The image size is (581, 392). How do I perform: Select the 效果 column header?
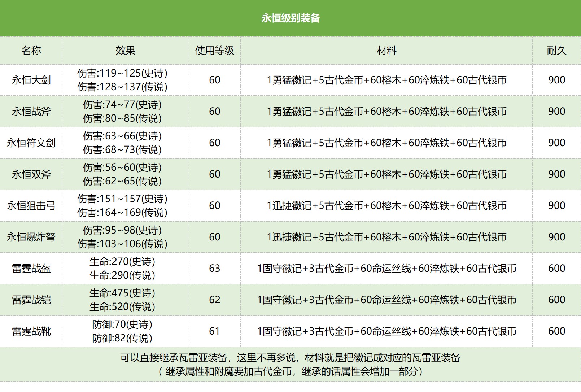click(x=125, y=51)
